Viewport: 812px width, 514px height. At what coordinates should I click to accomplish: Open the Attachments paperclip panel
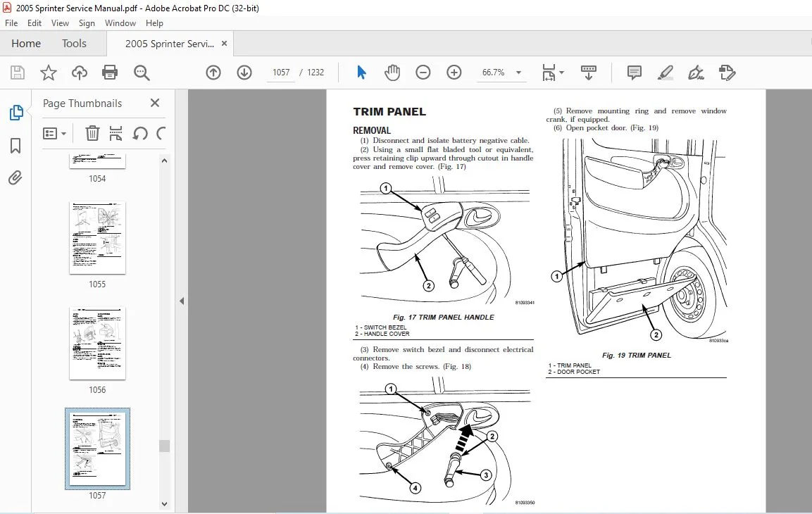(15, 178)
